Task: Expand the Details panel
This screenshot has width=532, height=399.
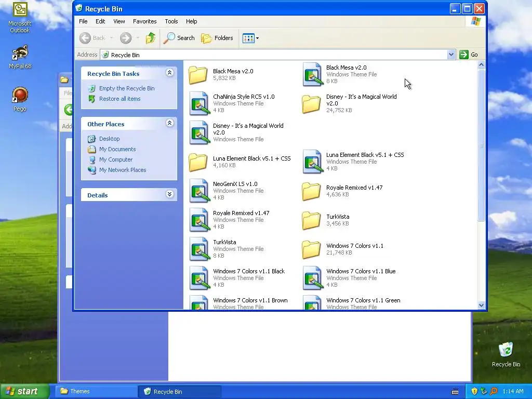Action: click(x=170, y=194)
